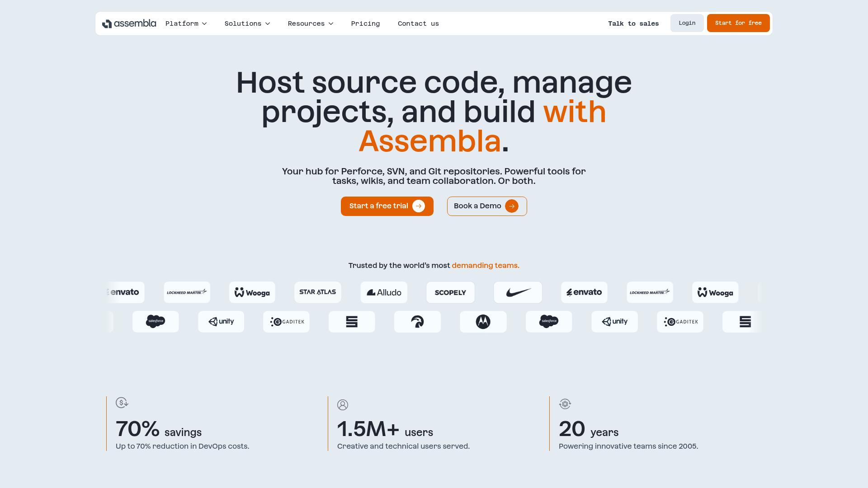
Task: Expand the Resources dropdown
Action: (310, 23)
